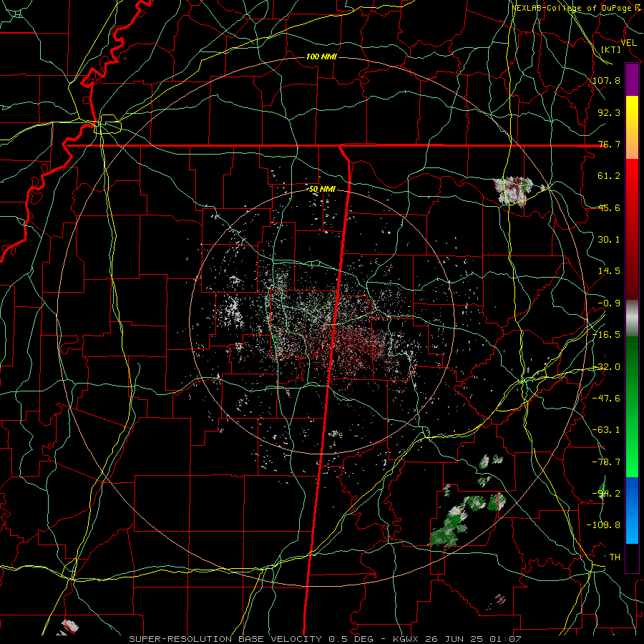This screenshot has width=644, height=644.
Task: Click the 26 JUN 25 01:07 timestamp
Action: 472,639
